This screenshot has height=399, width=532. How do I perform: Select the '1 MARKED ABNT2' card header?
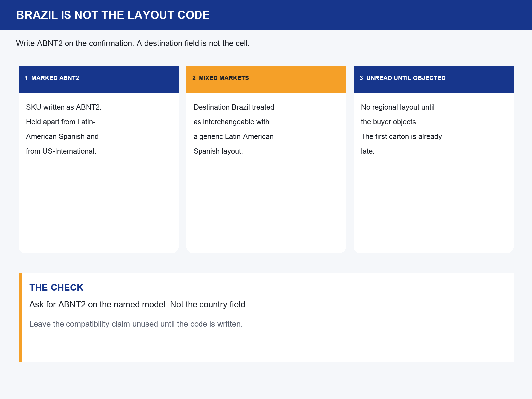[x=98, y=79]
